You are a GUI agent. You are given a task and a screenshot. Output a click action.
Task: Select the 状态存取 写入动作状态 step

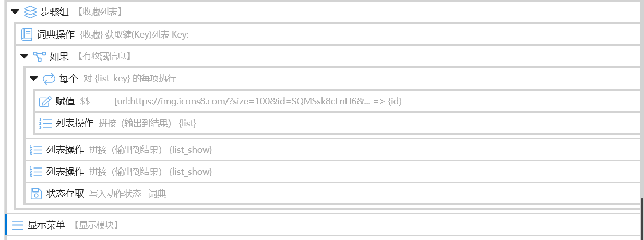333,194
